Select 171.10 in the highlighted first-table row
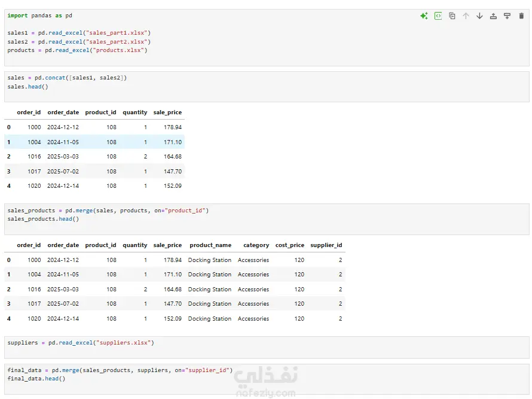The height and width of the screenshot is (399, 532). (x=173, y=142)
